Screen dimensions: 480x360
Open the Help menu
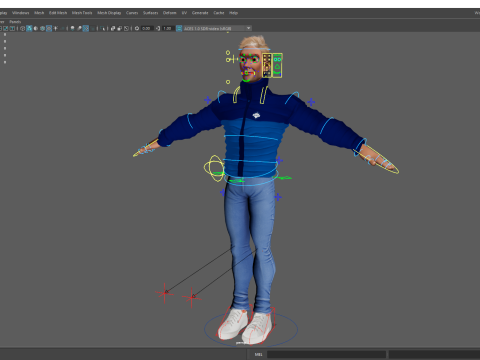[x=233, y=13]
